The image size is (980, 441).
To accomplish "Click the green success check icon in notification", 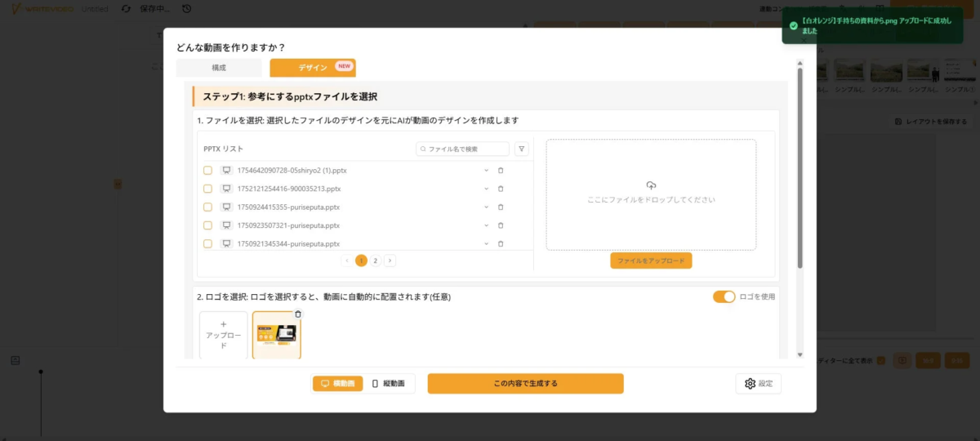I will (793, 25).
